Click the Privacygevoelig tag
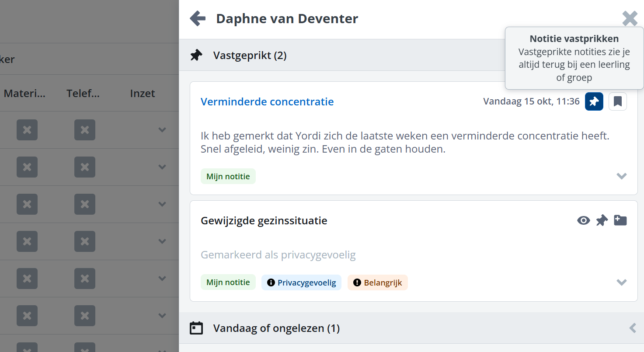 pyautogui.click(x=301, y=282)
